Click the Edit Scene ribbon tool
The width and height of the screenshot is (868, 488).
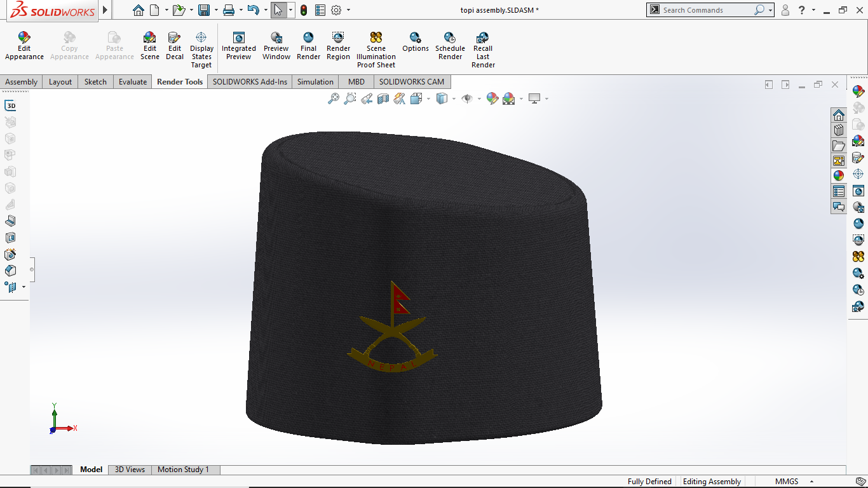[150, 46]
